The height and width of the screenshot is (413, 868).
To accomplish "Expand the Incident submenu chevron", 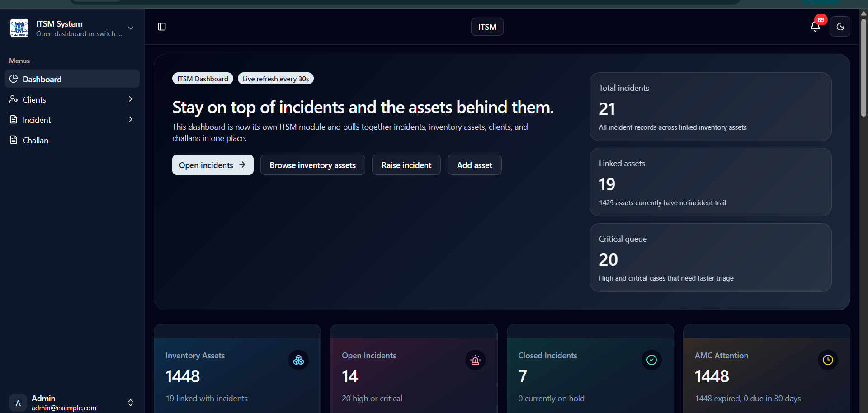I will click(x=131, y=119).
